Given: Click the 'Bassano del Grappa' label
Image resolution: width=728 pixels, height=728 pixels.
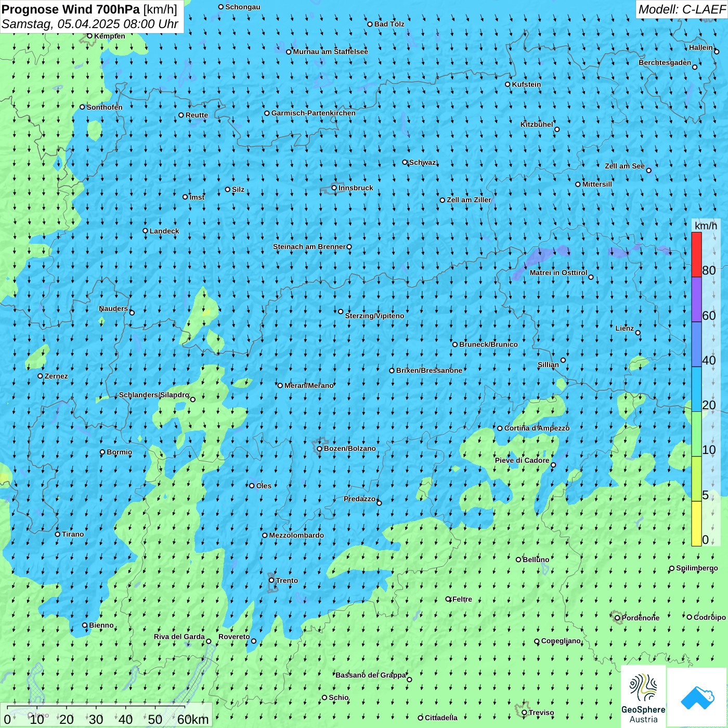Looking at the screenshot, I should 371,675.
